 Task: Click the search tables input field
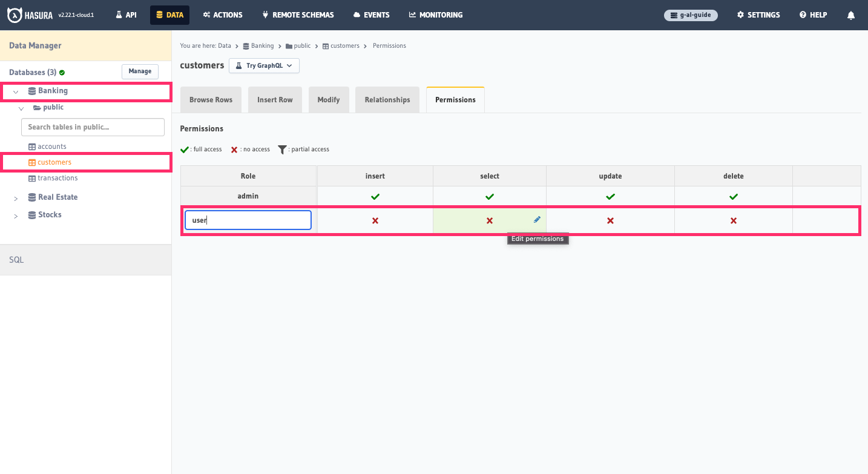coord(93,127)
